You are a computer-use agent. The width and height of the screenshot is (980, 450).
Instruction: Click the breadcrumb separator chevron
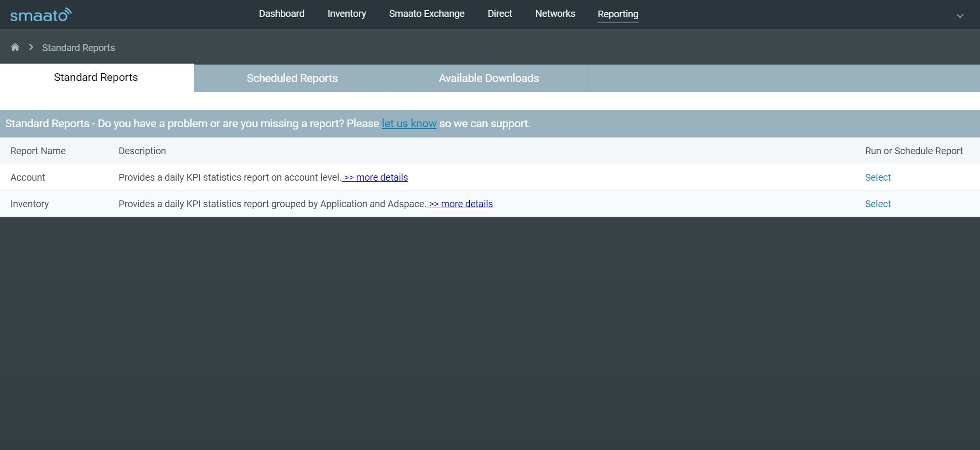[31, 47]
